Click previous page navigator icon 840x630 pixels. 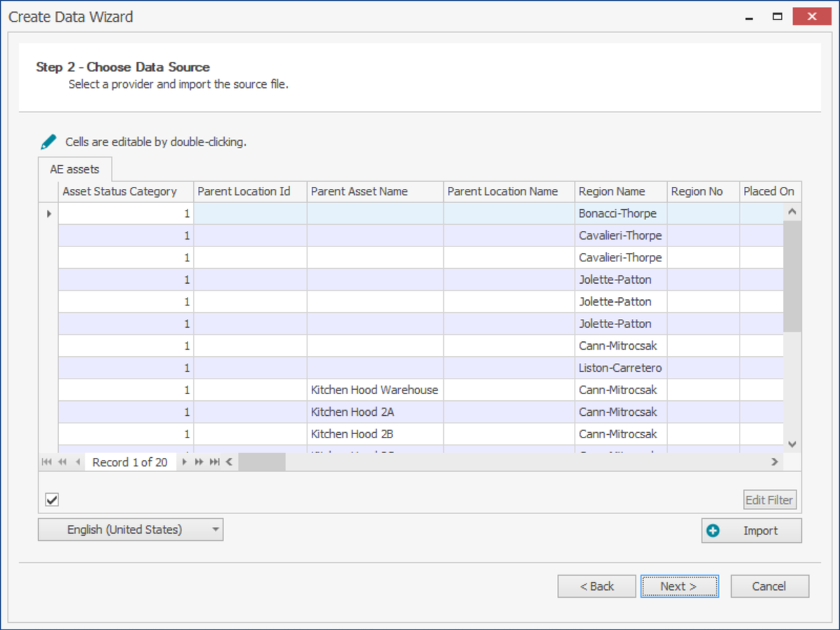62,462
